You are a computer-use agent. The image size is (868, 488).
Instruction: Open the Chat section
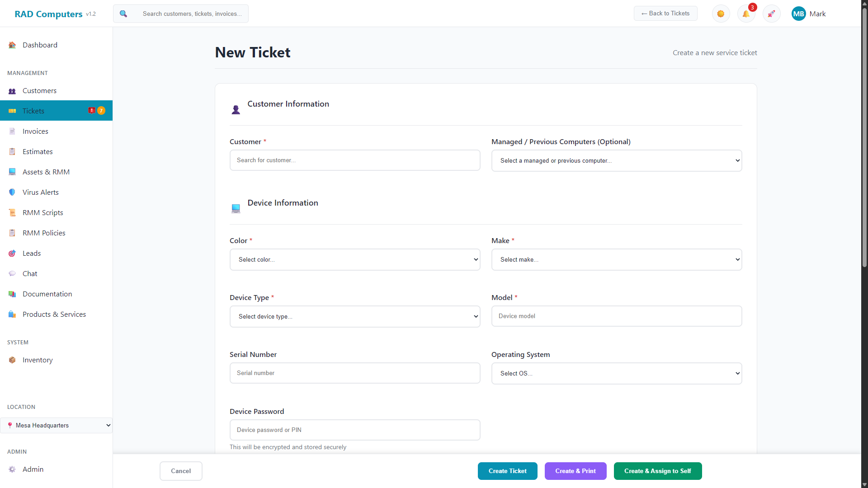tap(30, 273)
